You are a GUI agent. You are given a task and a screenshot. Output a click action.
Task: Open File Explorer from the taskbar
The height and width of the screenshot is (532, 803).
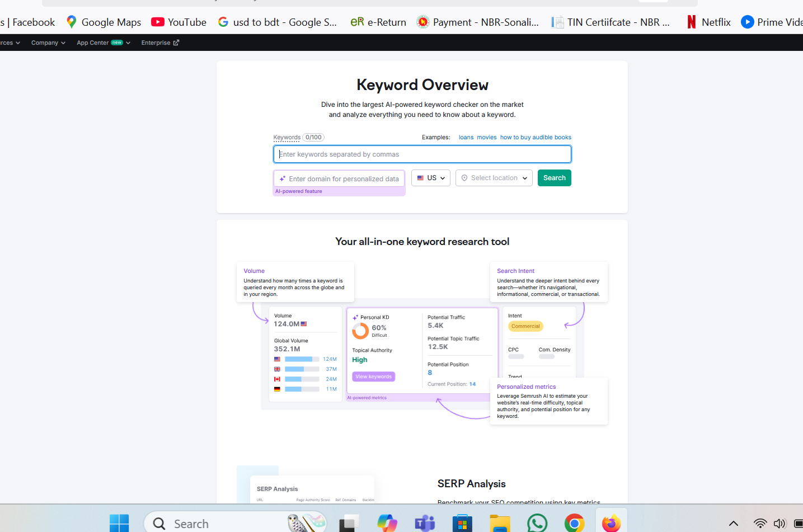tap(500, 524)
